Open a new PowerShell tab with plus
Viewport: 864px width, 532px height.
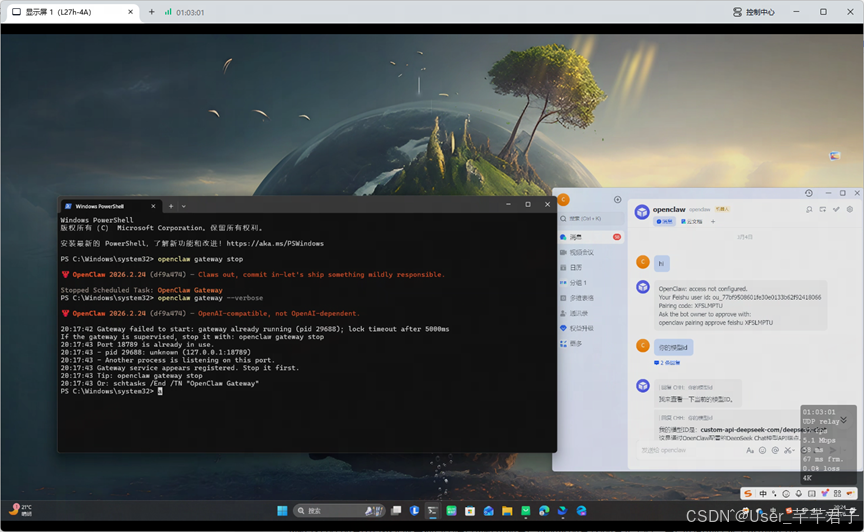(171, 206)
